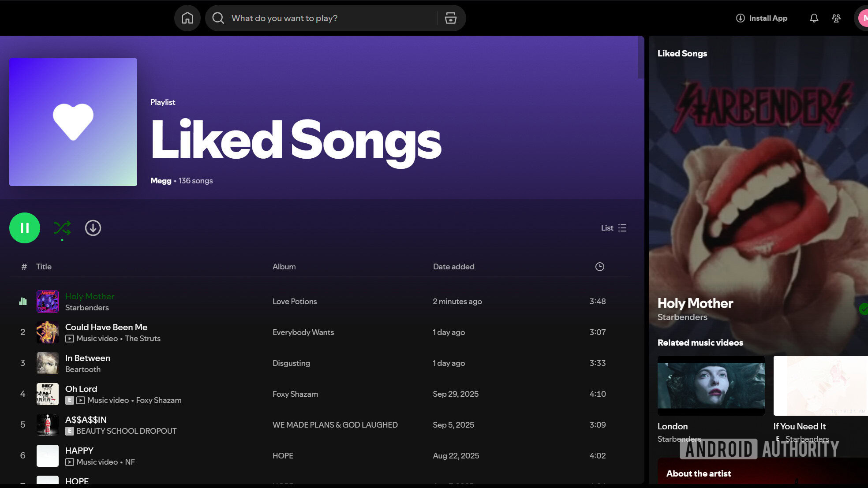
Task: Sort songs by the Date added column
Action: (453, 266)
